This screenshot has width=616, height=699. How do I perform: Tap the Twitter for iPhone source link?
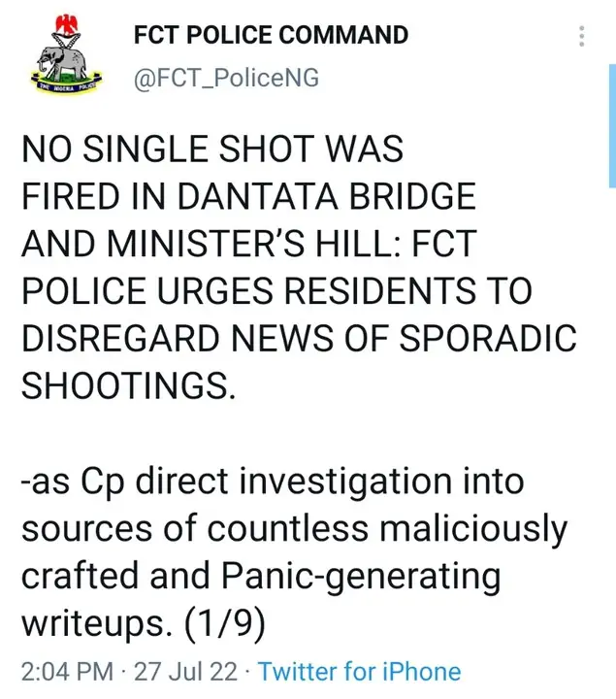click(x=360, y=671)
